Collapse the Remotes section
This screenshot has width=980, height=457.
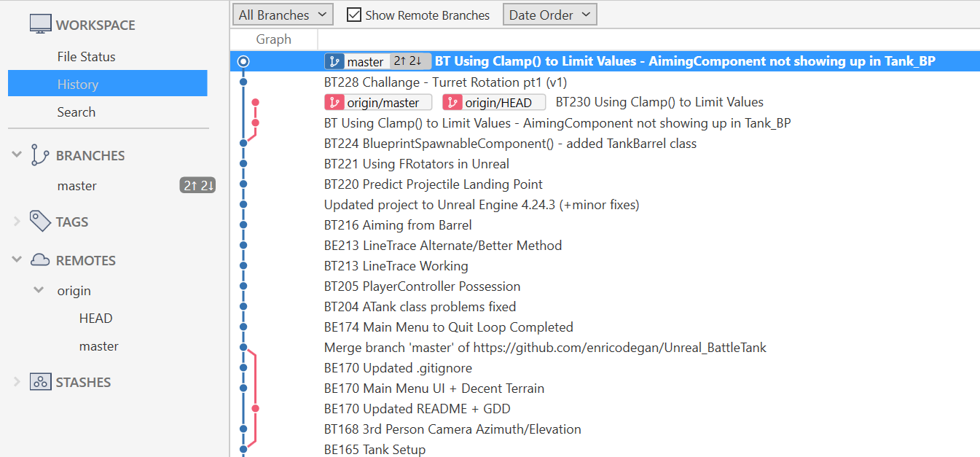tap(17, 260)
